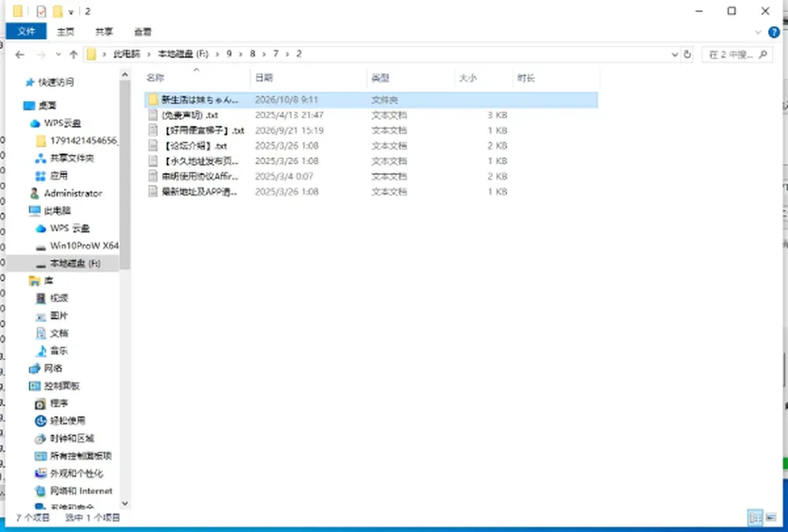This screenshot has width=788, height=532.
Task: Open the Explorer help icon
Action: click(x=774, y=32)
